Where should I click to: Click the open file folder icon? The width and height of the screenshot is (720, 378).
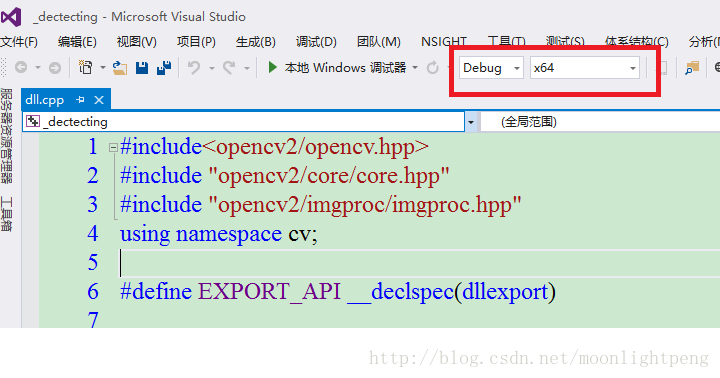(120, 68)
